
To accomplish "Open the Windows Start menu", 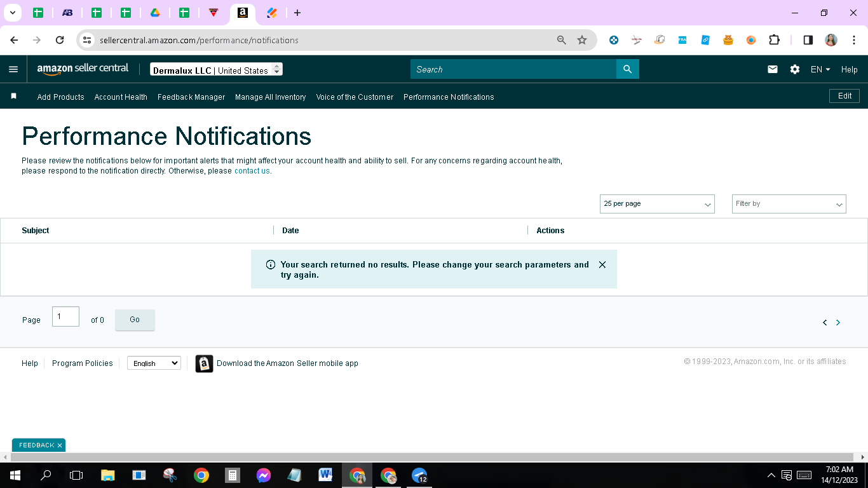I will tap(15, 475).
